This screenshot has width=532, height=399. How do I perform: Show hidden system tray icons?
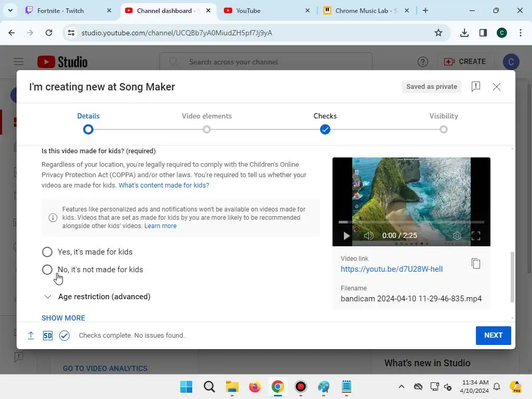[402, 387]
